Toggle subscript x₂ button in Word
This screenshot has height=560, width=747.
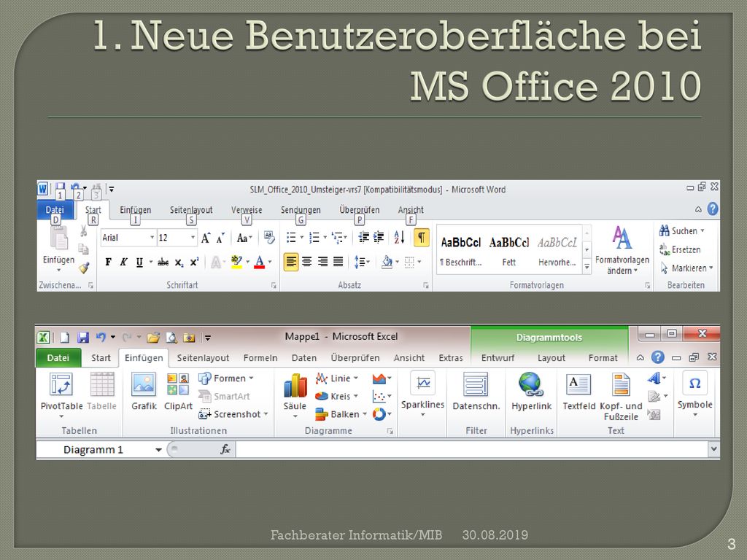(x=179, y=262)
